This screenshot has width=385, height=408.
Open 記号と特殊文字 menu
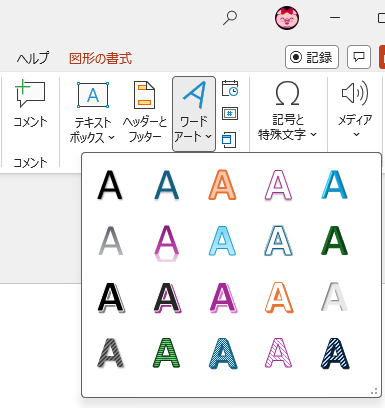tap(287, 112)
